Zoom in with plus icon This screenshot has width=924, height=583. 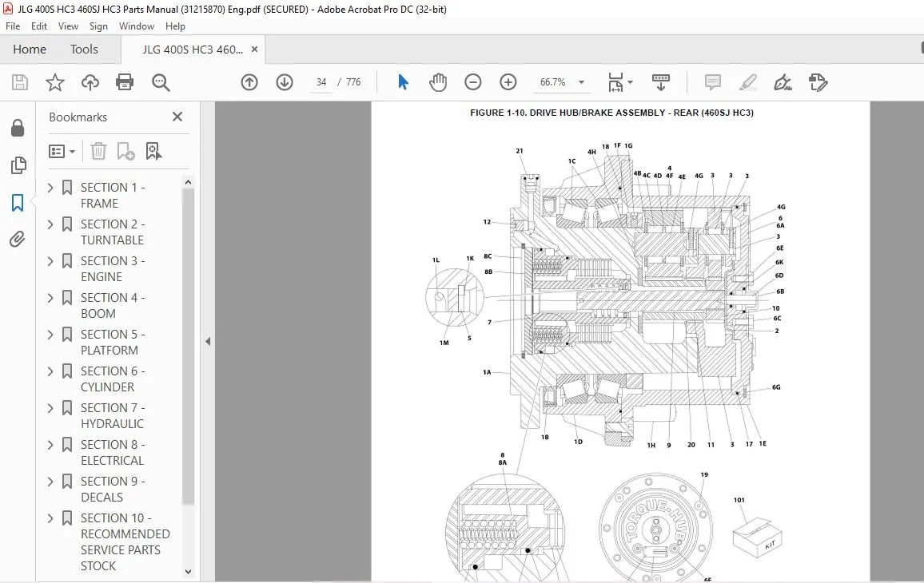click(x=508, y=81)
